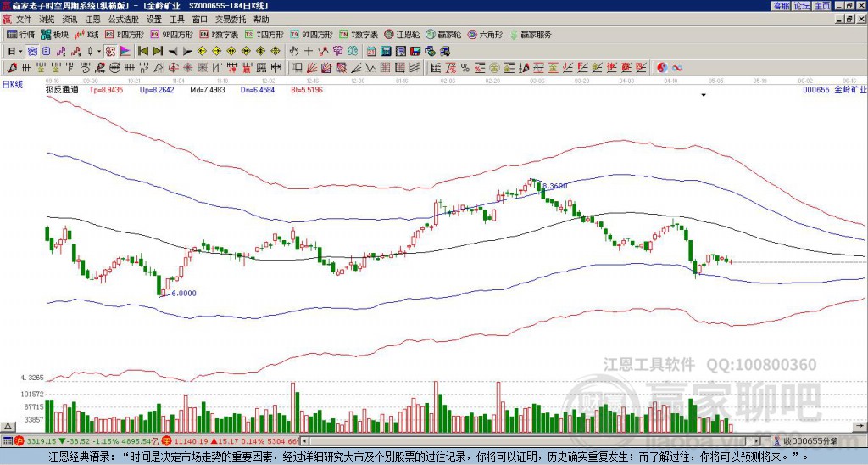Viewport: 868px width, 465px height.
Task: Open the 9T四方形 tool
Action: click(x=311, y=34)
